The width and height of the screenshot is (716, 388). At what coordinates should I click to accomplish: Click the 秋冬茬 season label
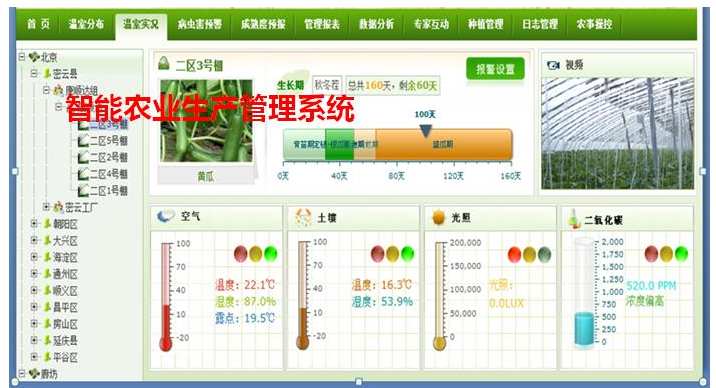pyautogui.click(x=327, y=85)
